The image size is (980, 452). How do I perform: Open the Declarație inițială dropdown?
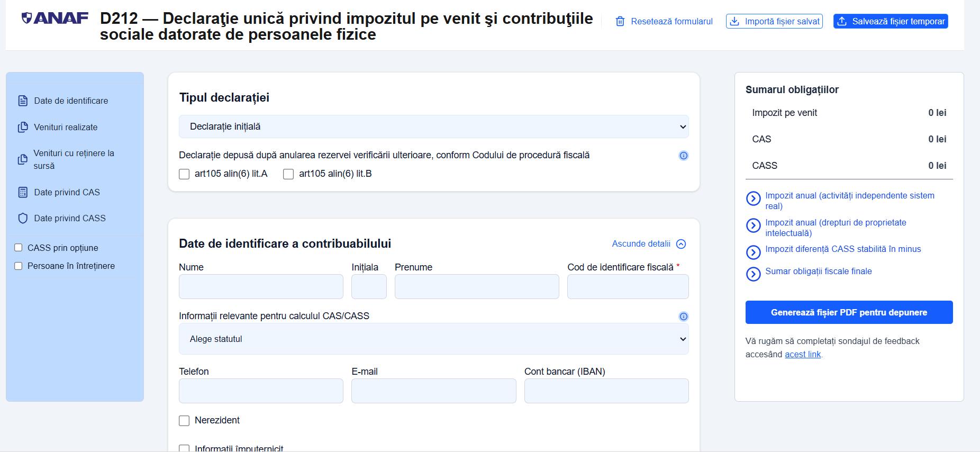point(433,126)
